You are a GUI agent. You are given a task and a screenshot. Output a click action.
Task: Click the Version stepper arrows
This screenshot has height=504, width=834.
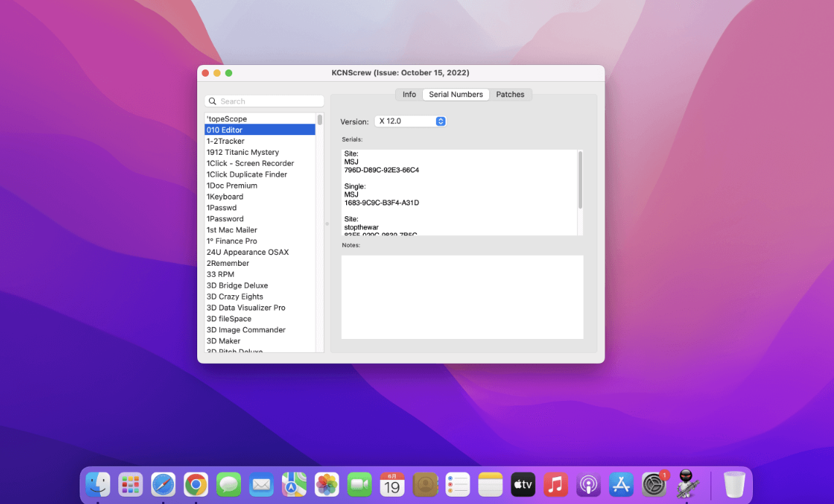click(x=439, y=121)
